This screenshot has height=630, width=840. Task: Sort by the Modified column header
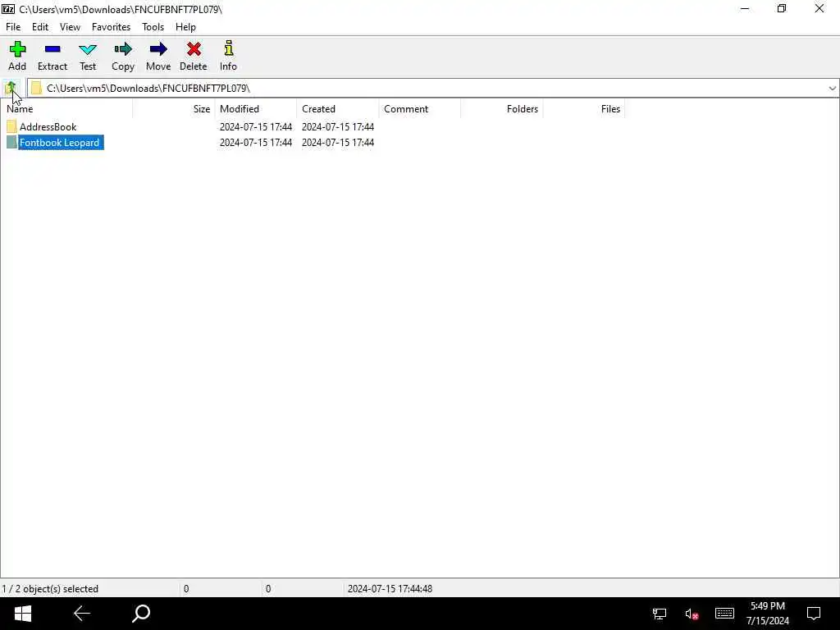256,109
